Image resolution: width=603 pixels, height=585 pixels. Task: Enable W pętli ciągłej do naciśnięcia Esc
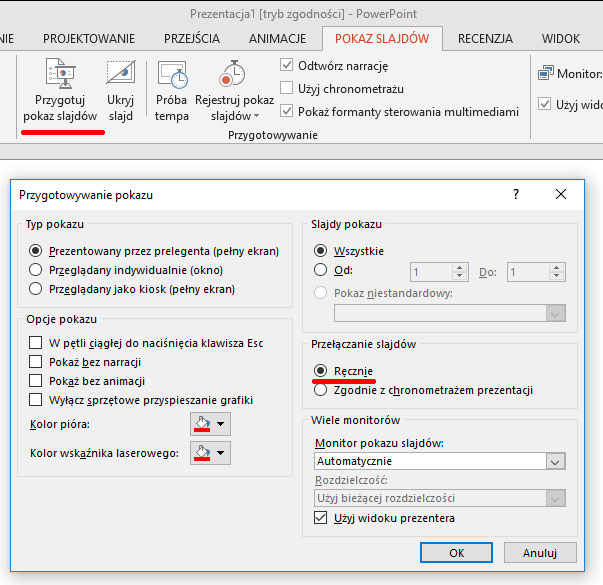tap(35, 342)
